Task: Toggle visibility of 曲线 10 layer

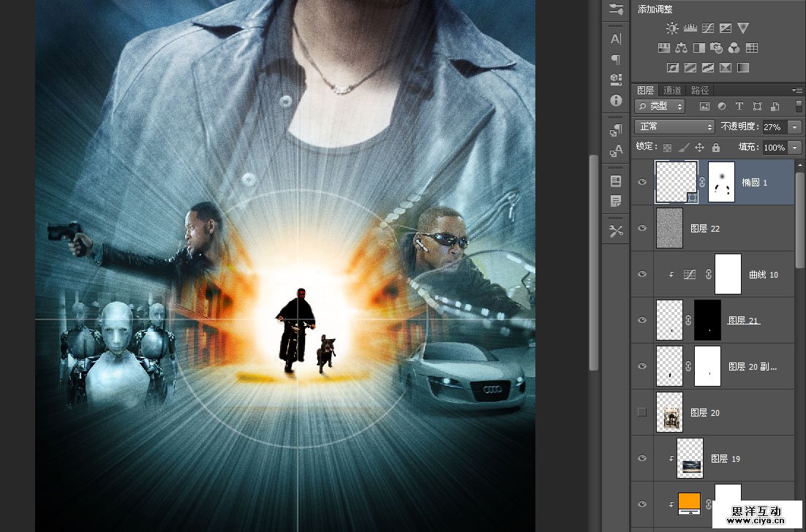Action: tap(642, 274)
